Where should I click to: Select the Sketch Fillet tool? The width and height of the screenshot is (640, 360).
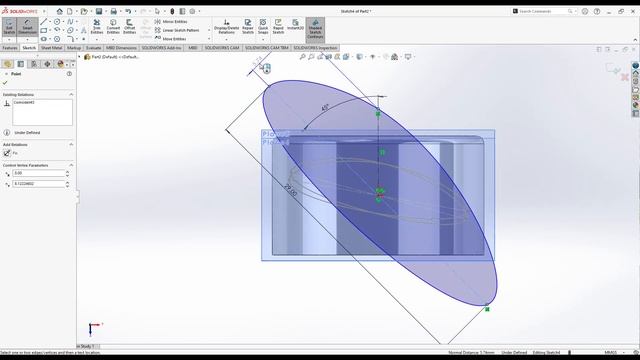(x=70, y=39)
